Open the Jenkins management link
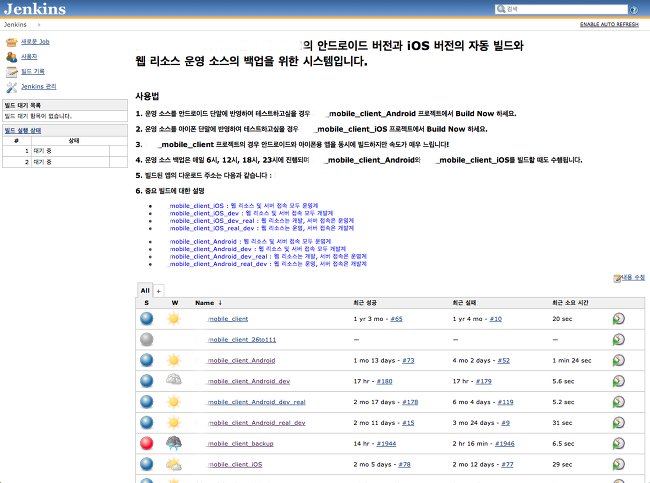 click(39, 86)
